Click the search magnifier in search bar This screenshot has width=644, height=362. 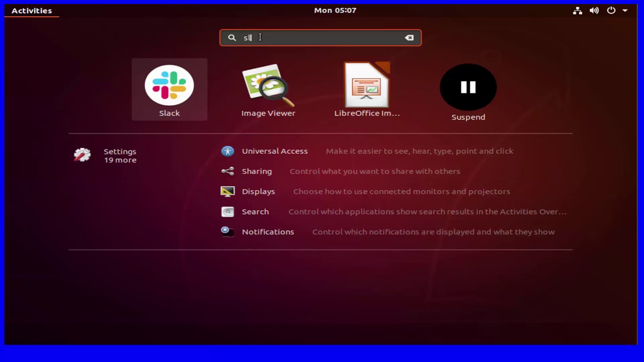[x=232, y=38]
